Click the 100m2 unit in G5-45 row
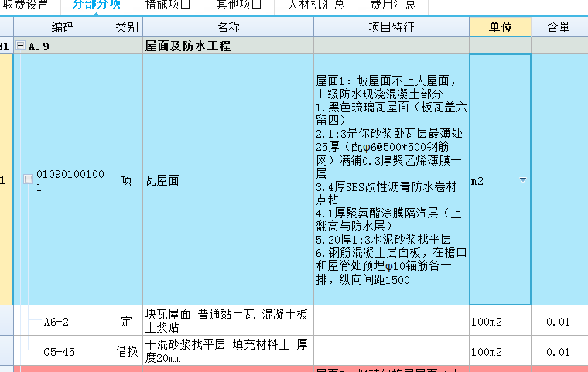588x372 pixels. (500, 352)
